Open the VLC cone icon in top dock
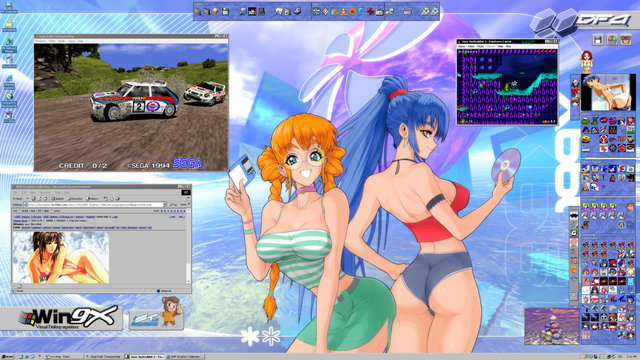The image size is (640, 360). [343, 11]
